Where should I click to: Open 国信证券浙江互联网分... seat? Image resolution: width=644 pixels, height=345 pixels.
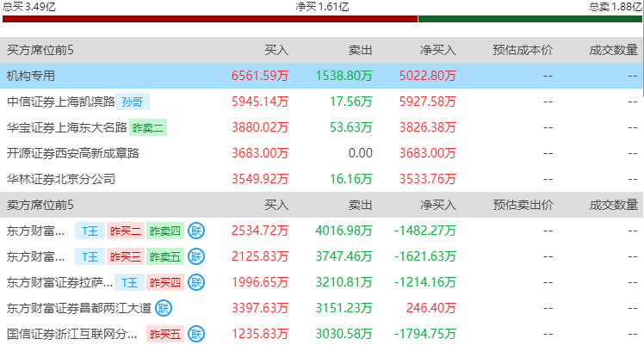(x=71, y=335)
